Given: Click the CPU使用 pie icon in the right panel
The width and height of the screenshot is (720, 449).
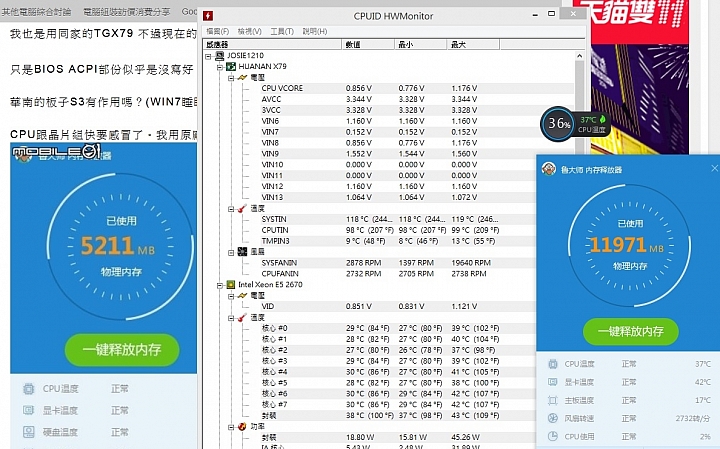Looking at the screenshot, I should 553,436.
